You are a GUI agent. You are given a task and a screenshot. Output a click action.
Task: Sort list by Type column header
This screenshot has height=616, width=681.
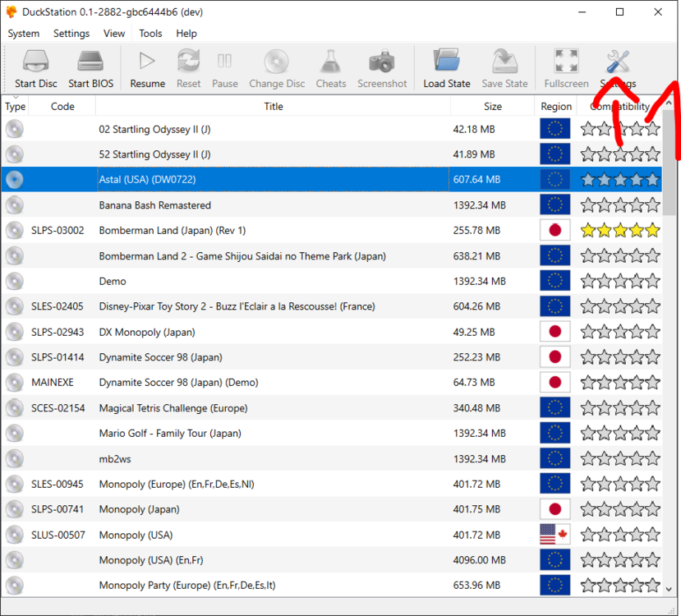(x=16, y=106)
